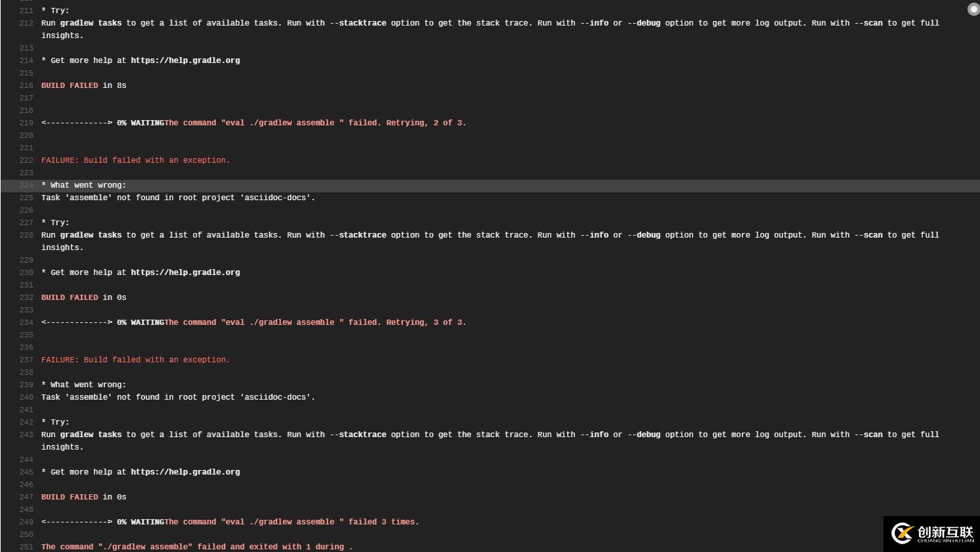Viewport: 980px width, 552px height.
Task: Open the help.gradle.org link on line 230
Action: pyautogui.click(x=185, y=272)
